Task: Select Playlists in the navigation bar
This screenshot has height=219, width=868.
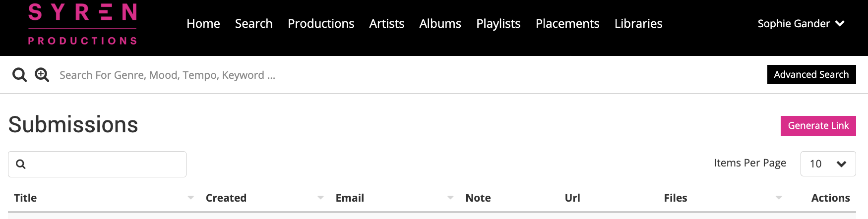Action: [498, 23]
